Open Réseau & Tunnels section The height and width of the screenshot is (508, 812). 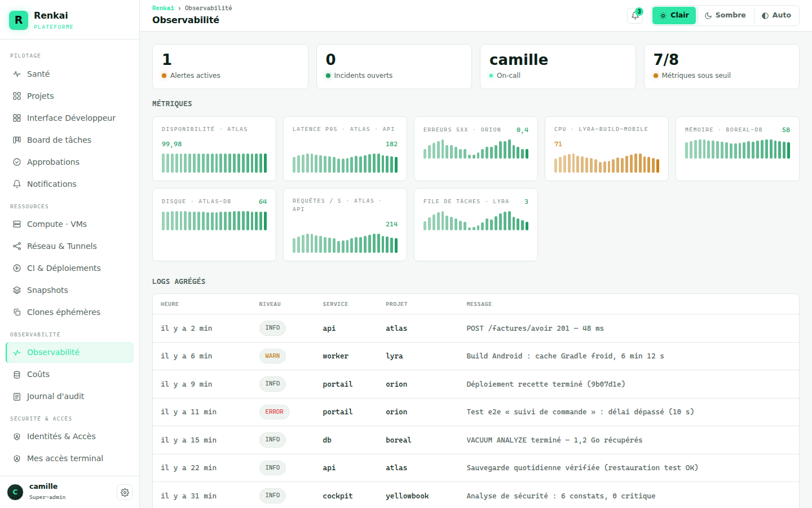coord(69,246)
